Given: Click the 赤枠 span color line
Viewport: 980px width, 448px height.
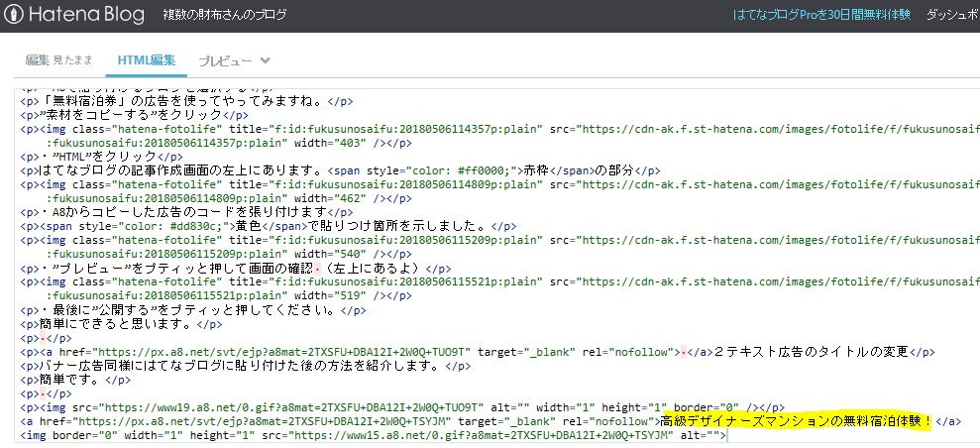Looking at the screenshot, I should point(340,170).
